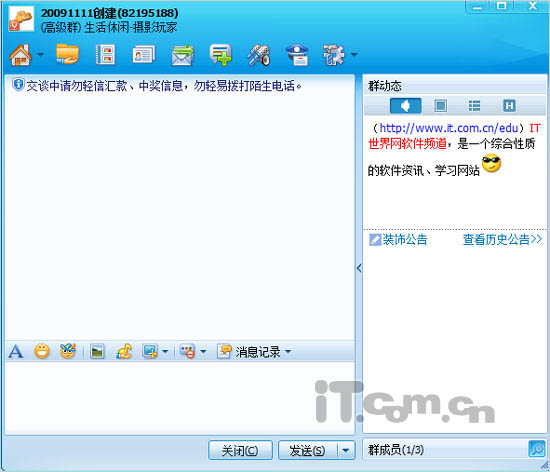Click the 生活休闲-摄影玩家 category text
This screenshot has height=472, width=550.
(x=130, y=27)
